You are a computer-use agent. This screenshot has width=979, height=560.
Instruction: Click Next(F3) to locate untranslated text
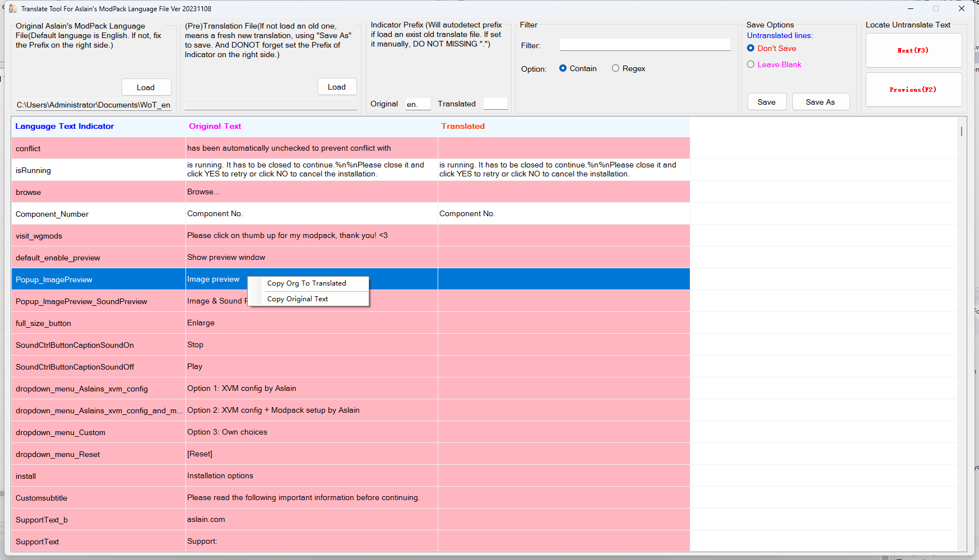(x=913, y=50)
